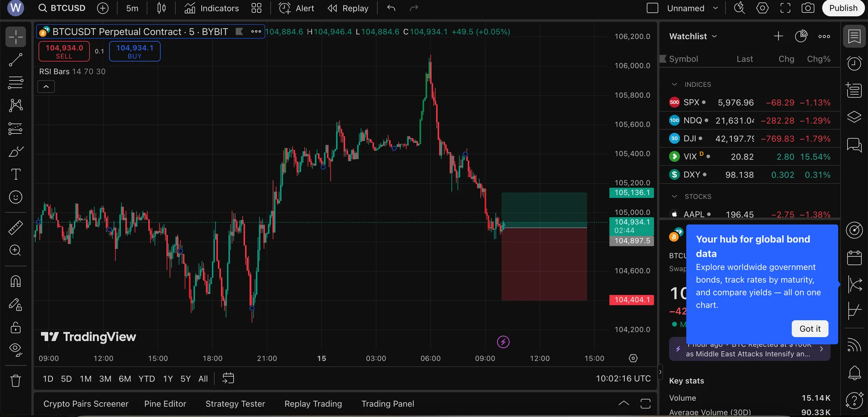Viewport: 868px width, 417px height.
Task: Select the text annotation tool
Action: pyautogui.click(x=16, y=174)
